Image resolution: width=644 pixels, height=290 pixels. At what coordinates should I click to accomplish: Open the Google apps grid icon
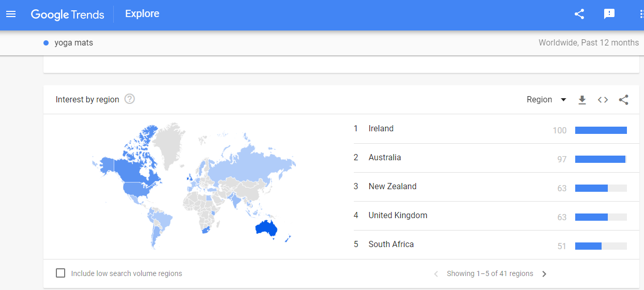point(640,14)
